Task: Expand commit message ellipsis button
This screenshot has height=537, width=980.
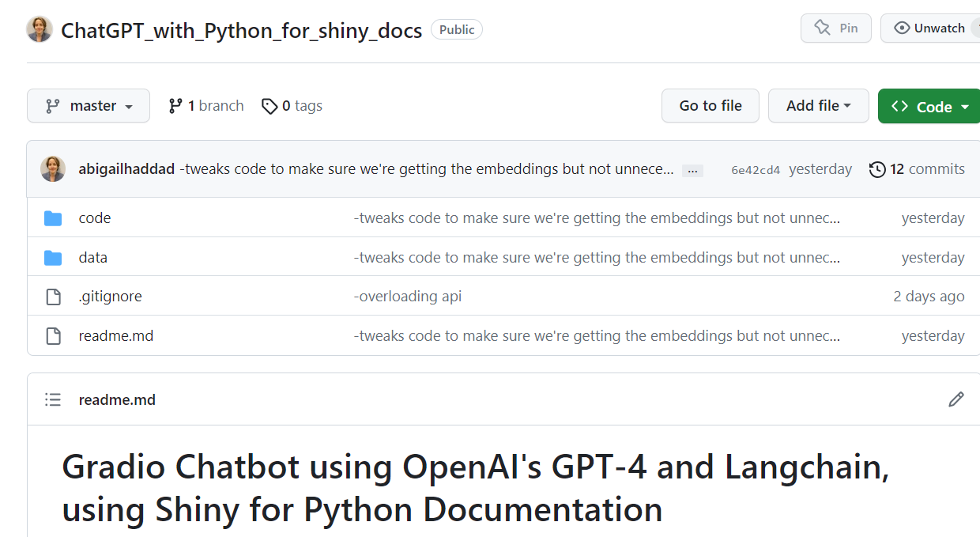Action: (x=692, y=170)
